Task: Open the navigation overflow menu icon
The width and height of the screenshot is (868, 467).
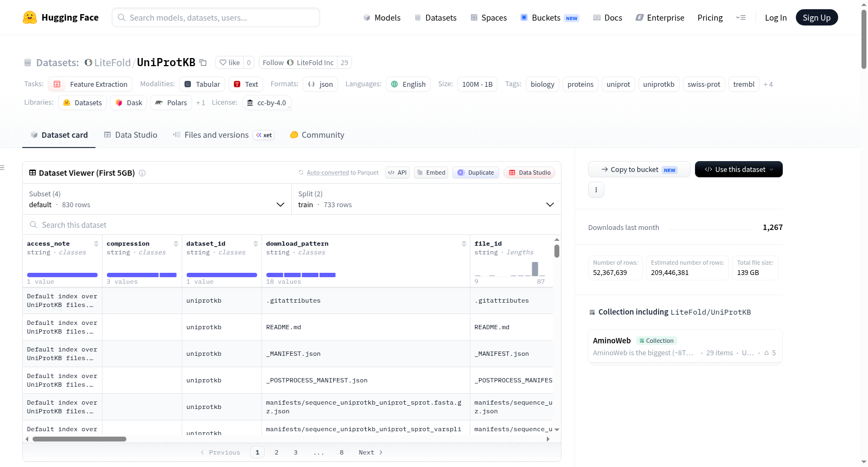Action: pos(741,17)
